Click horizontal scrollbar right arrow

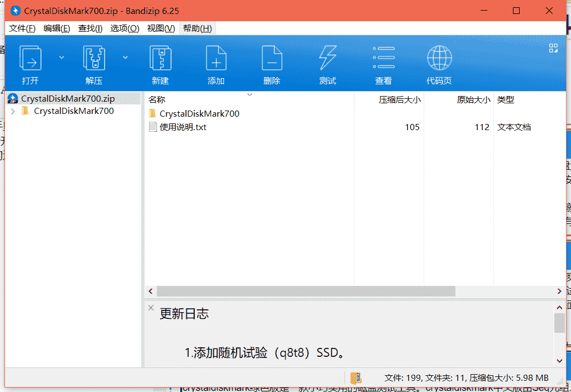point(559,291)
